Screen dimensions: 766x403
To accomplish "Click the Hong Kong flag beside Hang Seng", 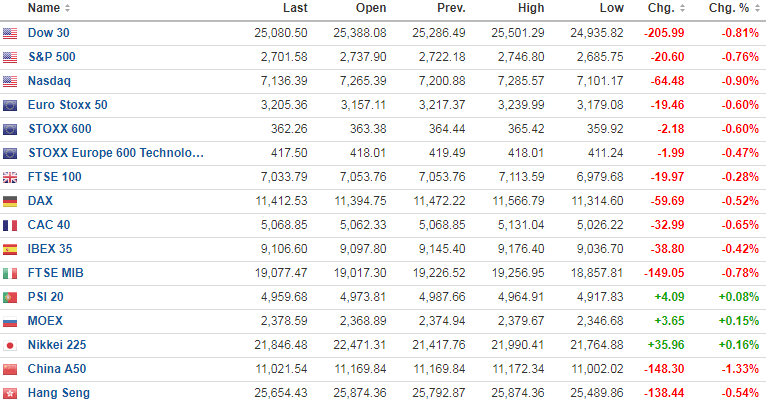I will (x=10, y=393).
